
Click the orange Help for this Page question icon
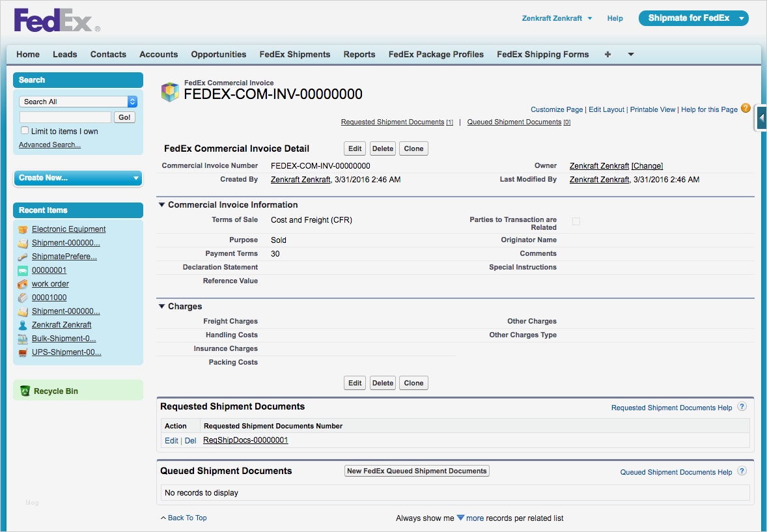746,108
